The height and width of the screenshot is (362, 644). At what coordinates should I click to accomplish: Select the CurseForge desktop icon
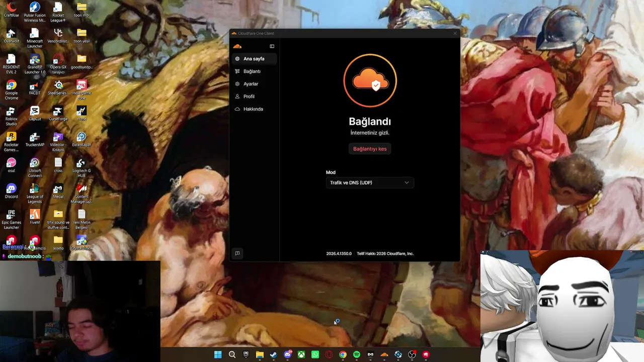(58, 114)
